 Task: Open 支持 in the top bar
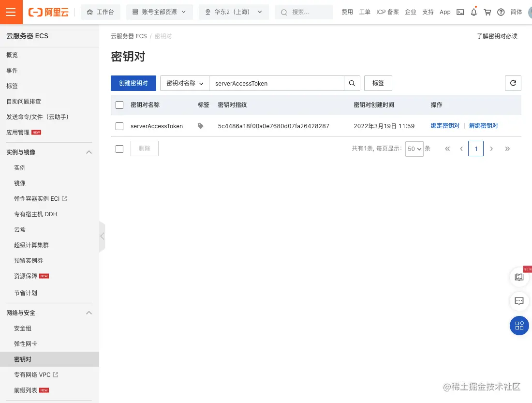point(428,12)
